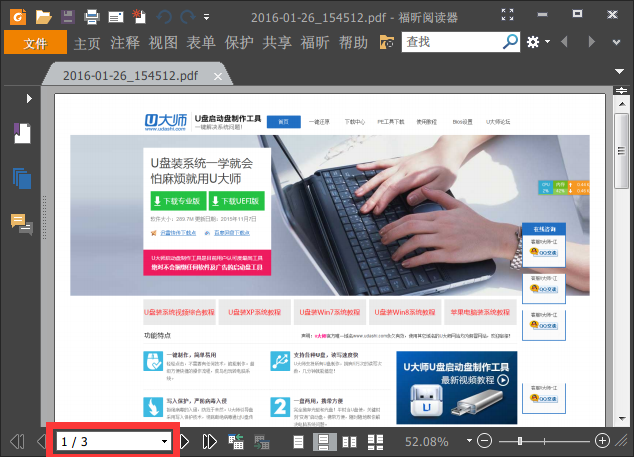Screen dimensions: 634x457
Task: Zoom out with the minus button
Action: [x=484, y=441]
